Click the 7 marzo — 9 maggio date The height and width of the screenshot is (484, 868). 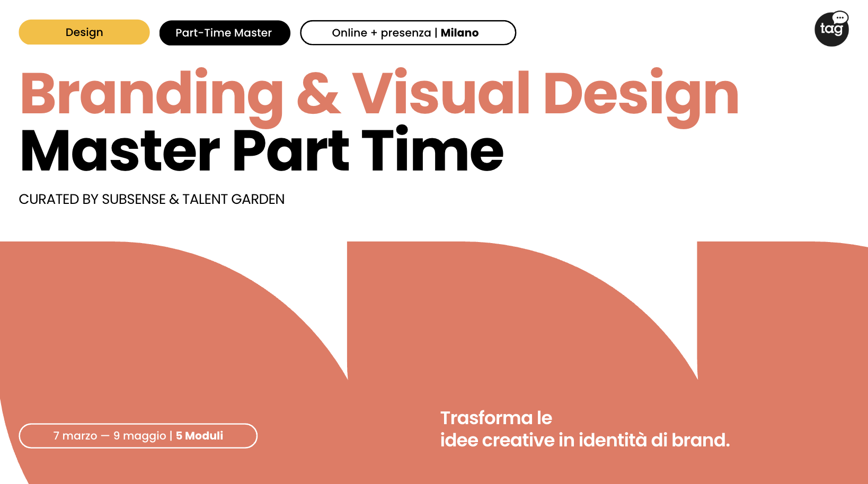110,436
